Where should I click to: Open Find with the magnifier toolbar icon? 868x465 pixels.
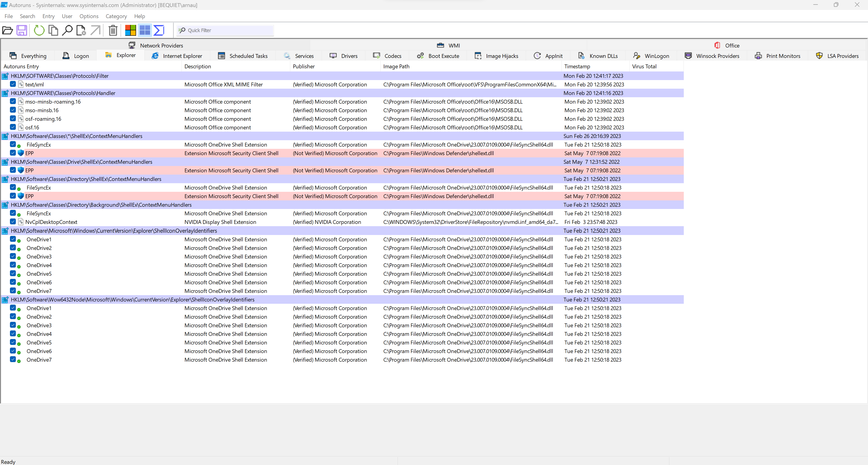[x=67, y=30]
